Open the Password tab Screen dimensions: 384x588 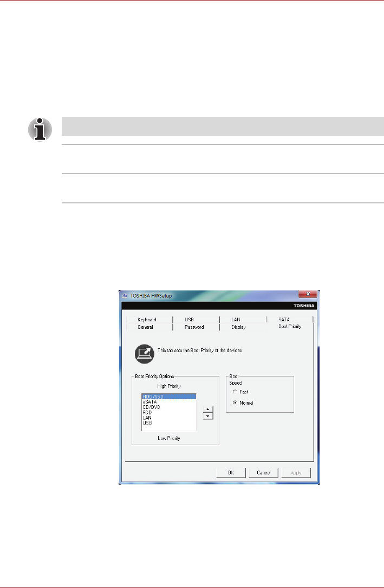coord(194,327)
